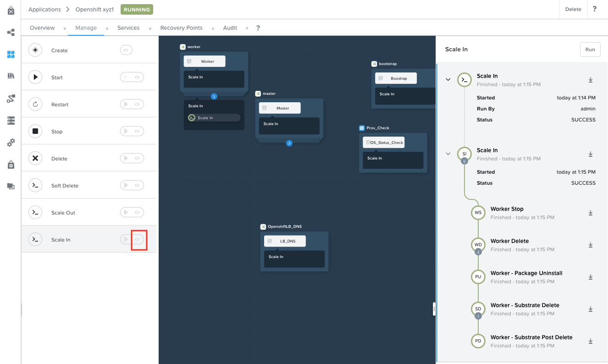The width and height of the screenshot is (608, 364).
Task: Click the Create action star icon
Action: tap(35, 50)
